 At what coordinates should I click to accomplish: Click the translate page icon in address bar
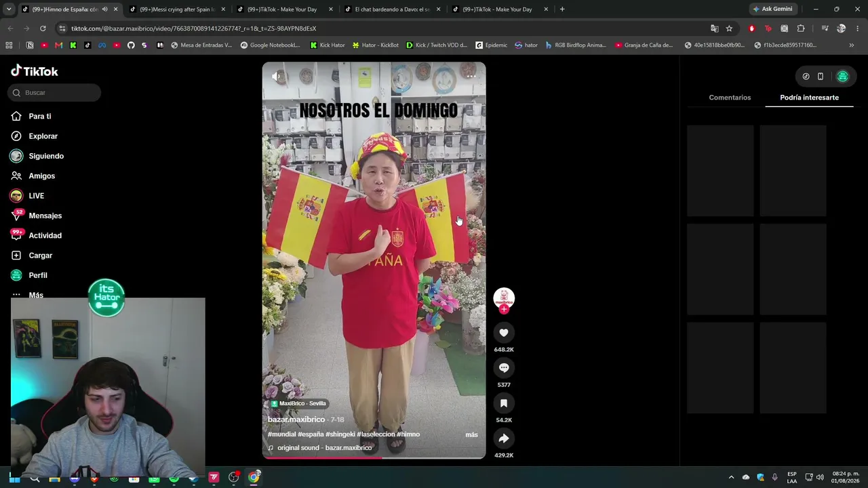point(714,28)
